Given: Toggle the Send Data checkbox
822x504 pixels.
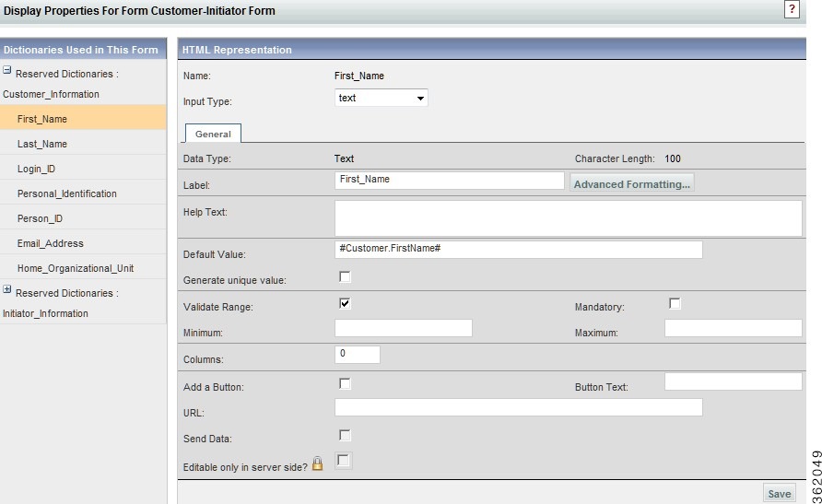Looking at the screenshot, I should point(345,436).
